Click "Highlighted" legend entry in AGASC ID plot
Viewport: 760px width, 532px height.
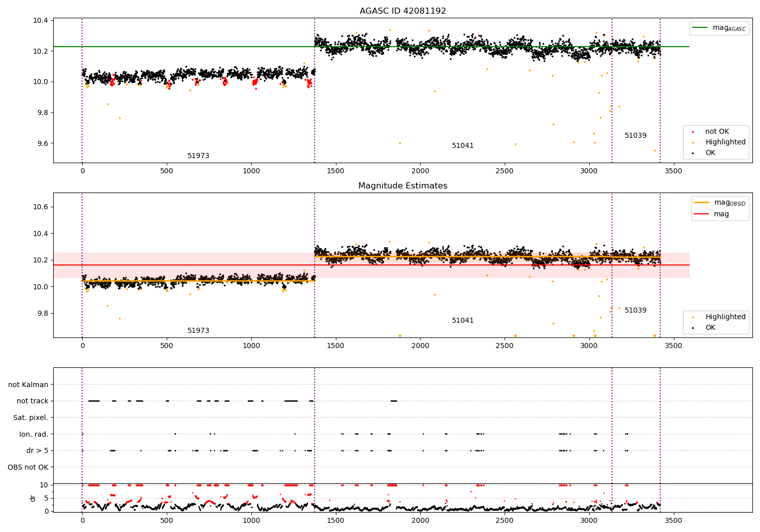719,142
